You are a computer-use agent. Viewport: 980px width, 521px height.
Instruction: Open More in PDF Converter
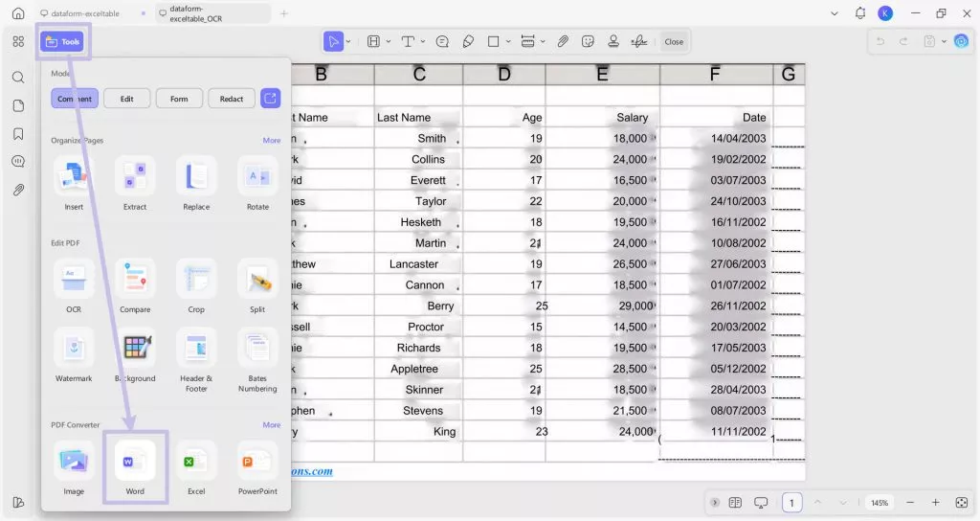271,424
